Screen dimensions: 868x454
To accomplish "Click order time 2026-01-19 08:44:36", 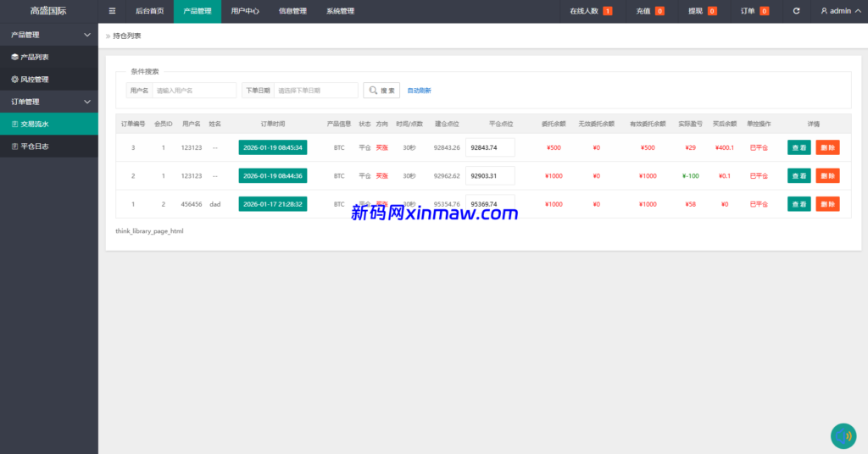I will 273,176.
